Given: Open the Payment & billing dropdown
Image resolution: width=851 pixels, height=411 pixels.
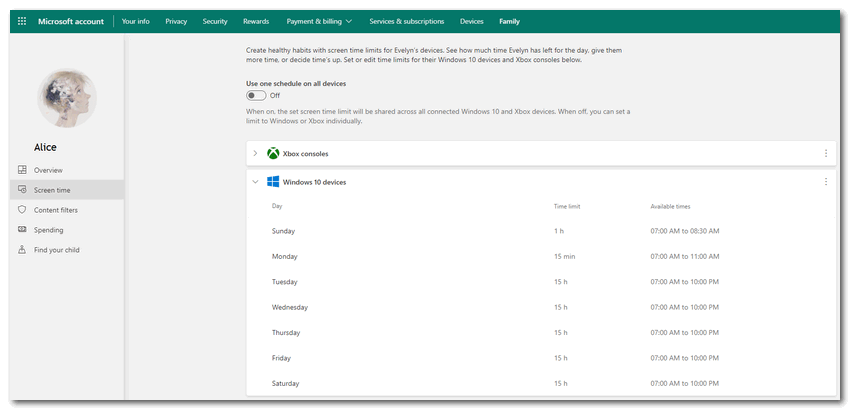Looking at the screenshot, I should 319,21.
